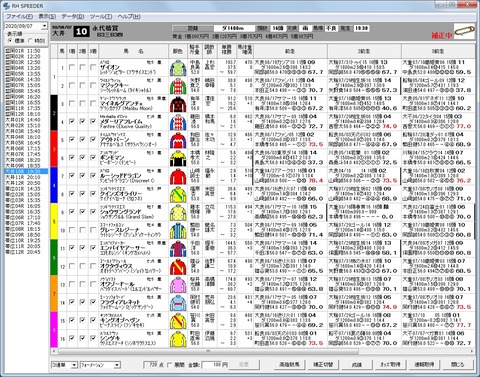Uncheck the 2着 box for horse 7

click(x=82, y=176)
